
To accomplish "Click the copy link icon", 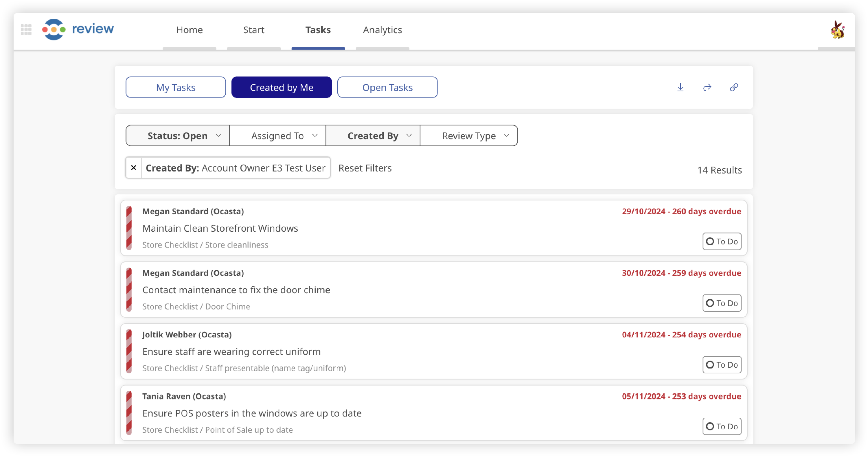I will 734,88.
